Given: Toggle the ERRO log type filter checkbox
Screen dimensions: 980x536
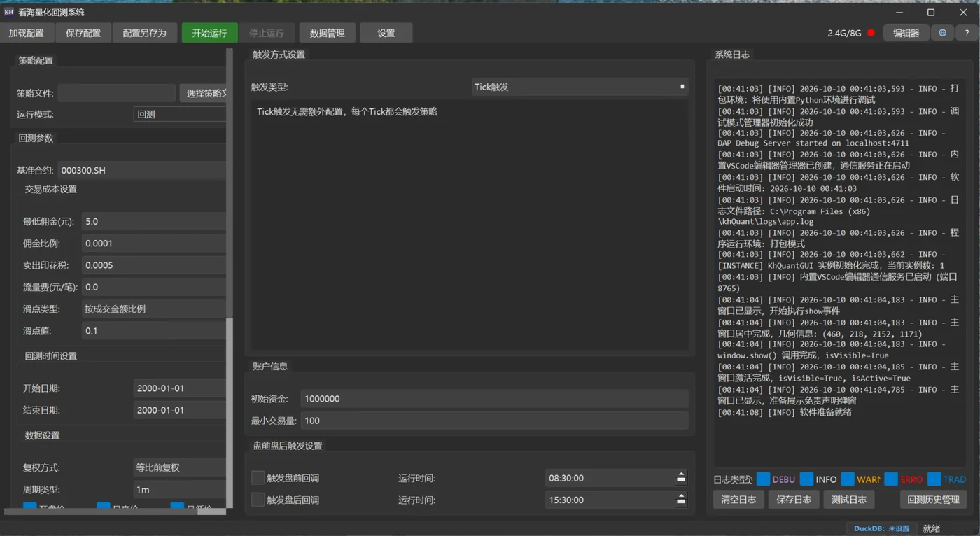Looking at the screenshot, I should (891, 479).
